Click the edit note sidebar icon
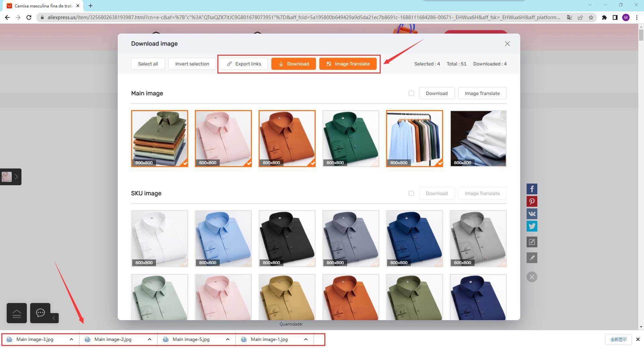Screen dimensions: 644x348 (x=532, y=242)
